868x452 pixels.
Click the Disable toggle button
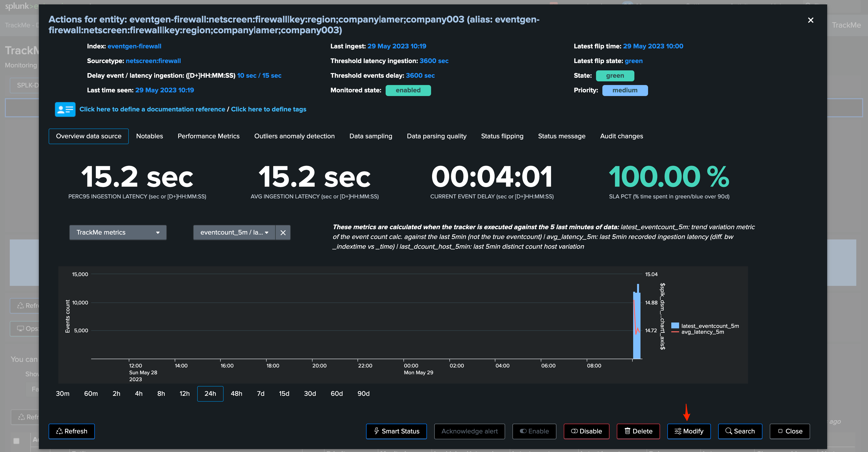[x=586, y=431]
